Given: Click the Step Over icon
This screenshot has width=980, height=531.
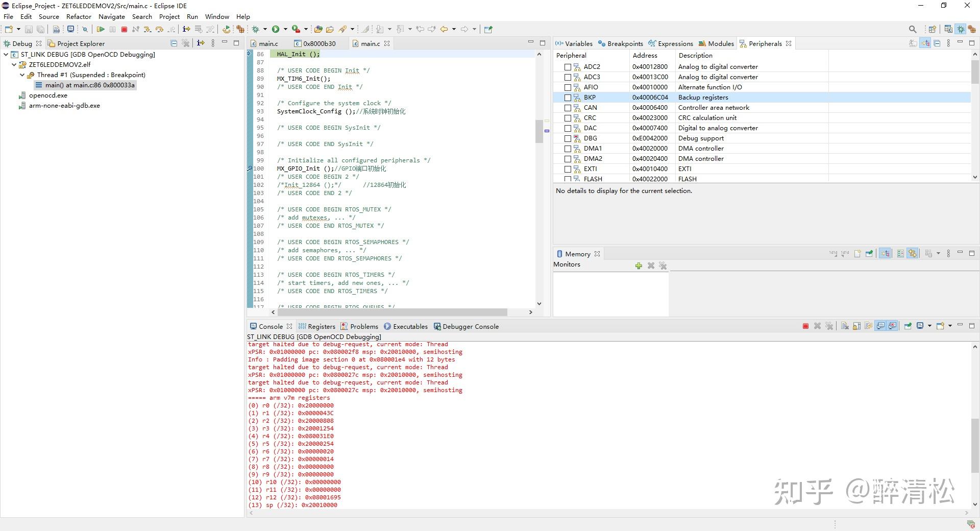Looking at the screenshot, I should coord(160,29).
